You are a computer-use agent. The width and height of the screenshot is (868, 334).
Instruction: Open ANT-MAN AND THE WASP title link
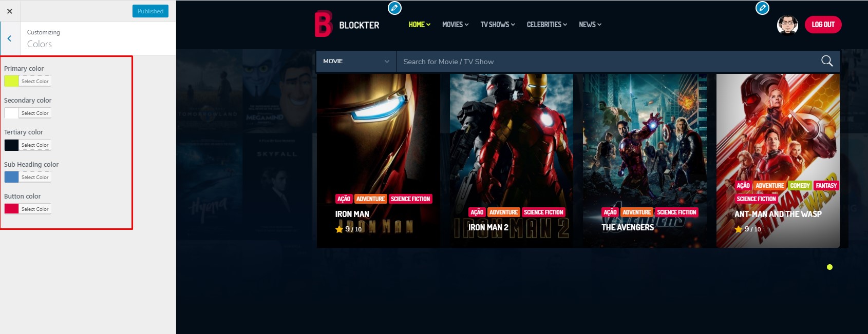[x=778, y=214]
